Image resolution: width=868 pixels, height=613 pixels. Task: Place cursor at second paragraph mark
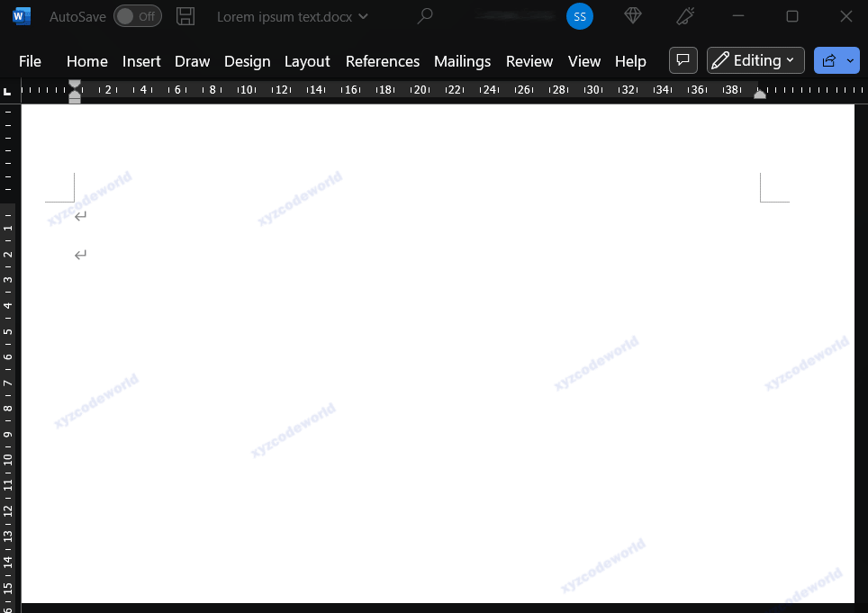(80, 255)
